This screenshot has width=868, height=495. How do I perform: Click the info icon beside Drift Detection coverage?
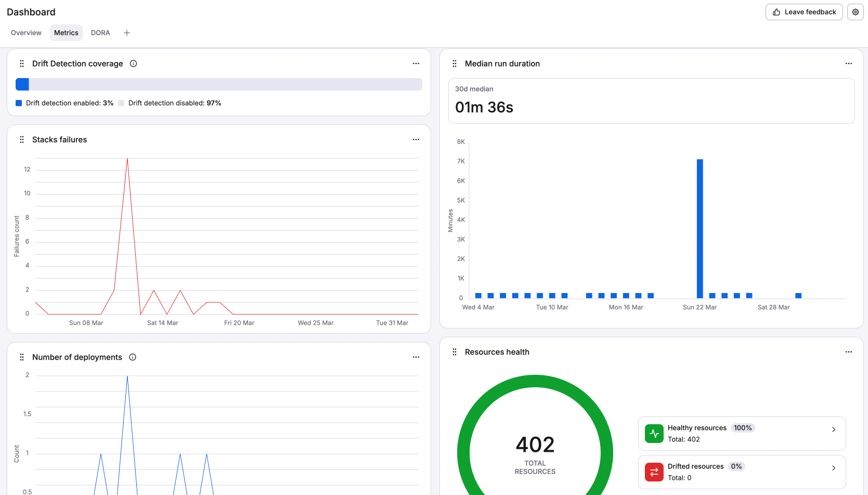pyautogui.click(x=133, y=63)
